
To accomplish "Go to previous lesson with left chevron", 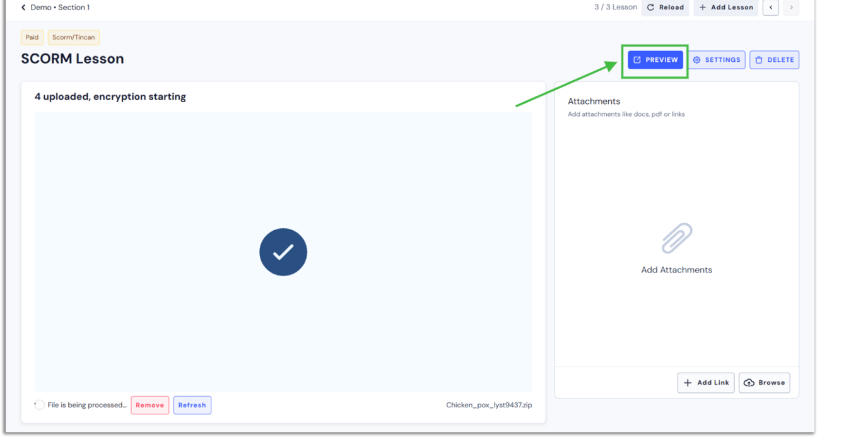I will [770, 8].
